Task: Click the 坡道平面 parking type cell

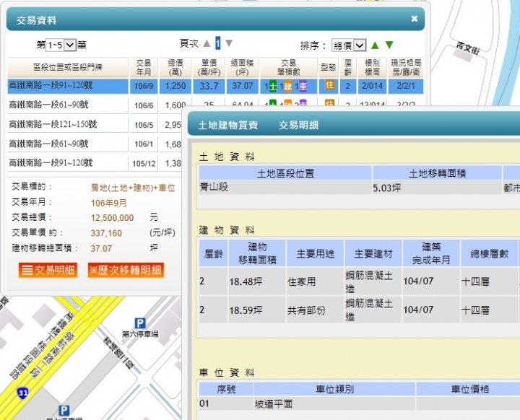Action: pos(334,403)
